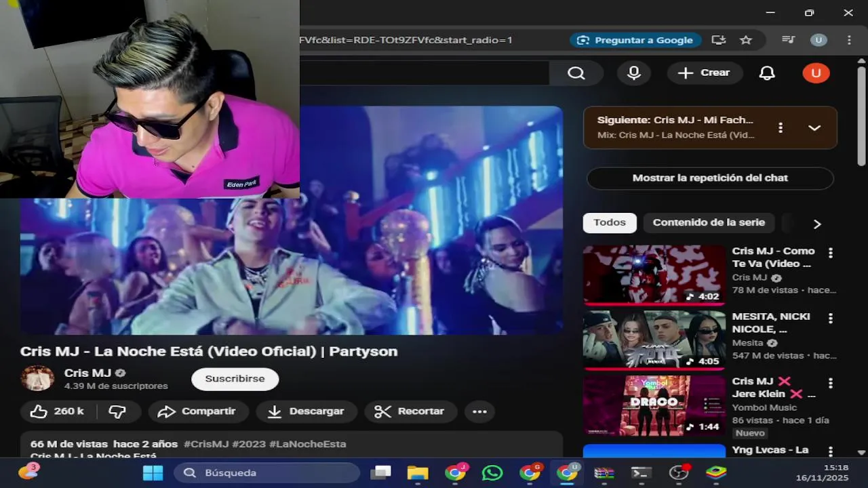Open Mix playlist three-dot options
The height and width of the screenshot is (488, 868).
pyautogui.click(x=781, y=127)
